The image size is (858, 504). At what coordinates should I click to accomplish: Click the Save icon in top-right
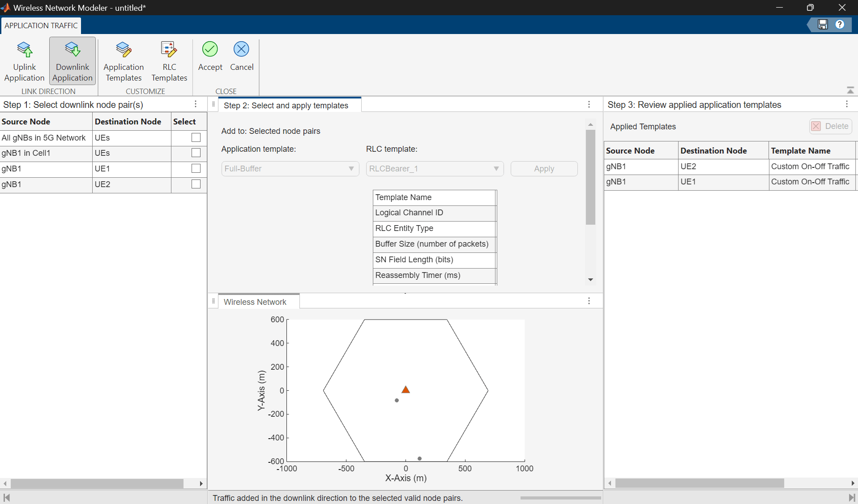point(823,25)
